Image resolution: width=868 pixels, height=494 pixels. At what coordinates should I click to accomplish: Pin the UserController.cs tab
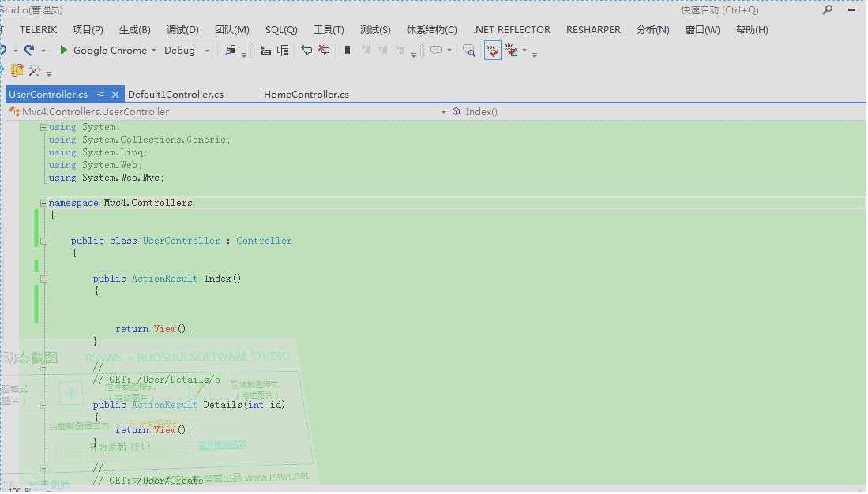pyautogui.click(x=101, y=95)
